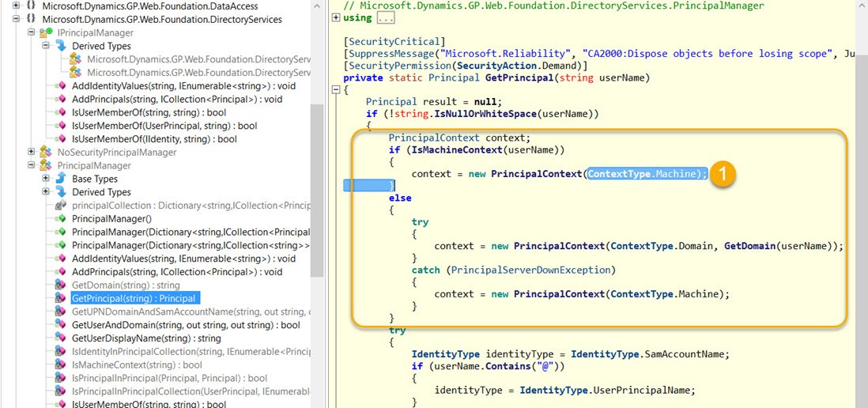This screenshot has height=408, width=868.
Task: Click the GetUPNDomainAndSamAccountName method icon
Action: point(60,312)
